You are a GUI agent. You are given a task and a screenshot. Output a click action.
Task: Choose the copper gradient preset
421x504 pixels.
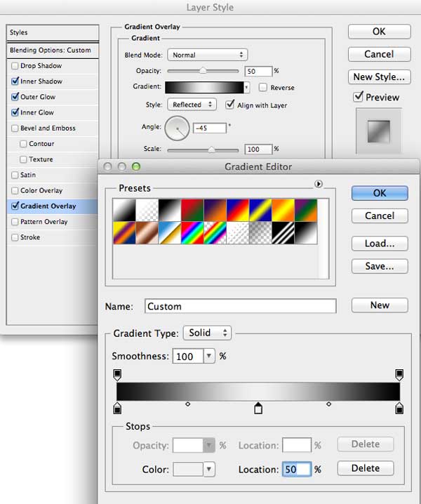point(147,233)
